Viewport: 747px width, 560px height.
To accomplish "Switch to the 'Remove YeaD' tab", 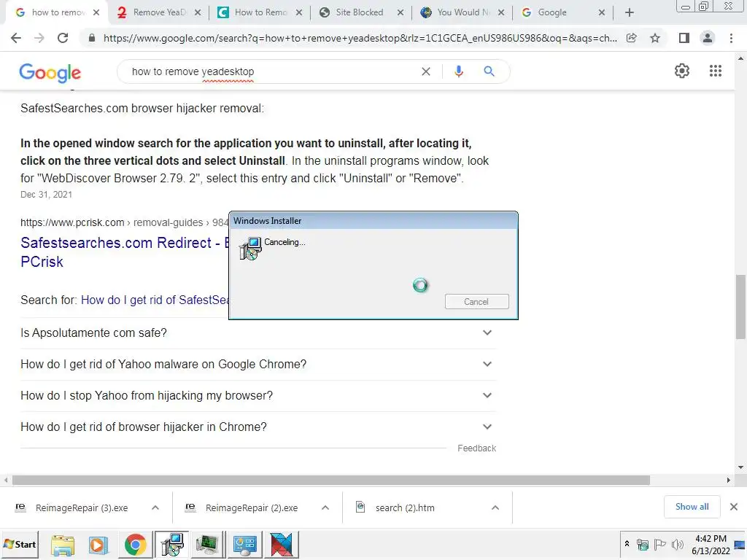I will pyautogui.click(x=159, y=12).
